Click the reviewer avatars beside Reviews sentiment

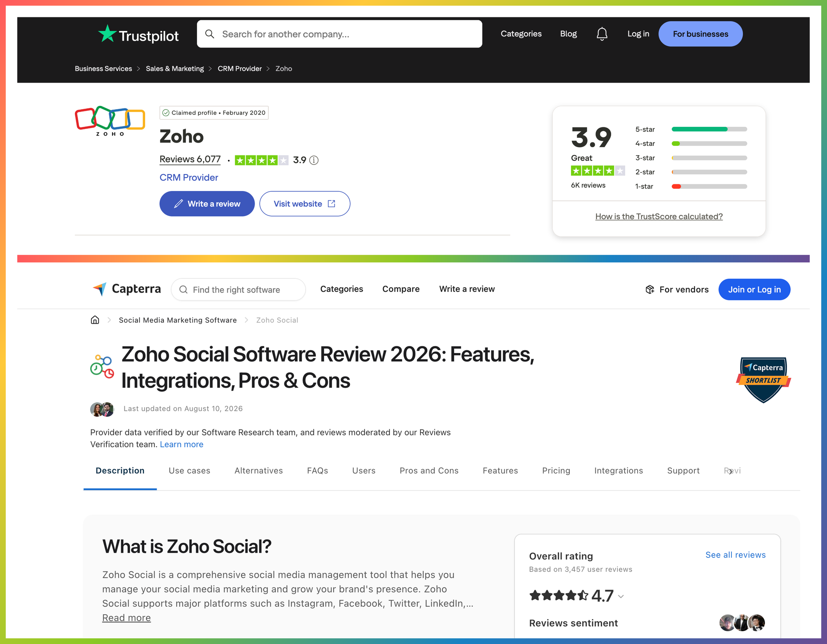click(742, 623)
